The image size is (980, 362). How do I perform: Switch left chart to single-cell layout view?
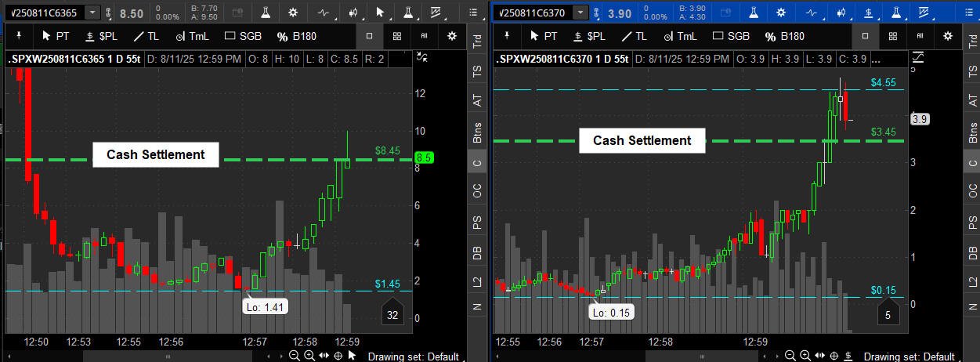coord(370,36)
